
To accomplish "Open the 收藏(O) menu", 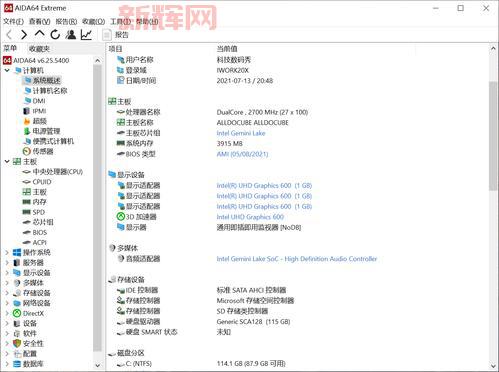I will (93, 21).
